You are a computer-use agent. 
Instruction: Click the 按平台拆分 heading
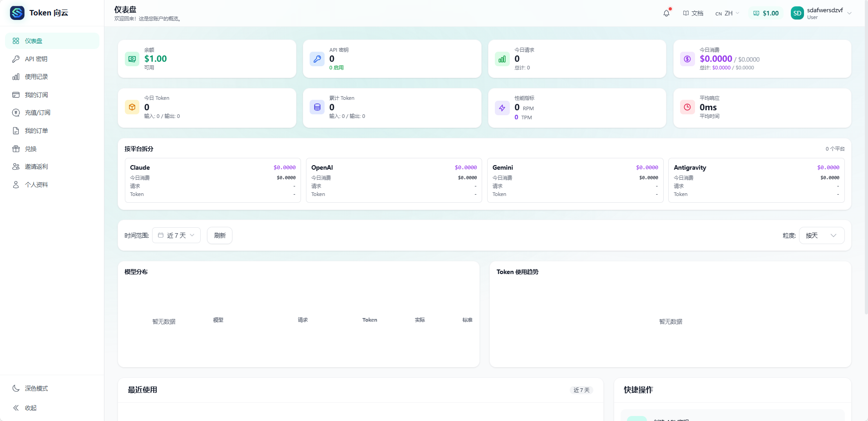[139, 149]
